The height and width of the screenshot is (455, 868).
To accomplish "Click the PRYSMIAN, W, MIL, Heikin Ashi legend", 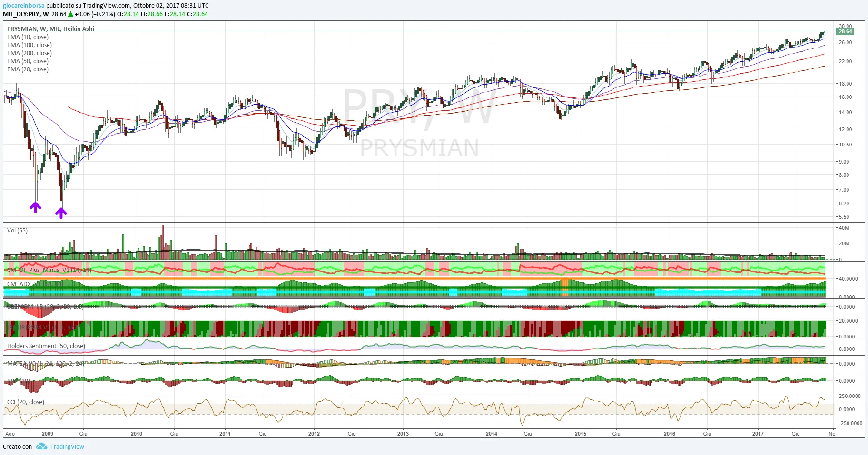I will pyautogui.click(x=50, y=29).
